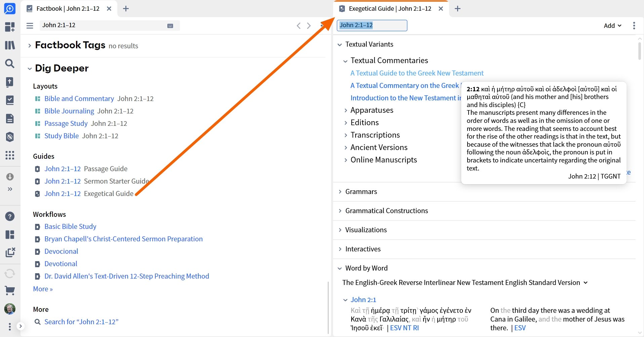Collapse Textual Commentaries subsection
Screen dimensions: 644x337
(345, 61)
